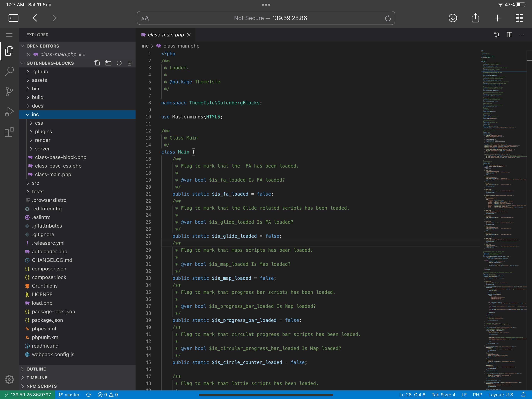Click the PHP language mode indicator
Image resolution: width=532 pixels, height=399 pixels.
click(477, 395)
